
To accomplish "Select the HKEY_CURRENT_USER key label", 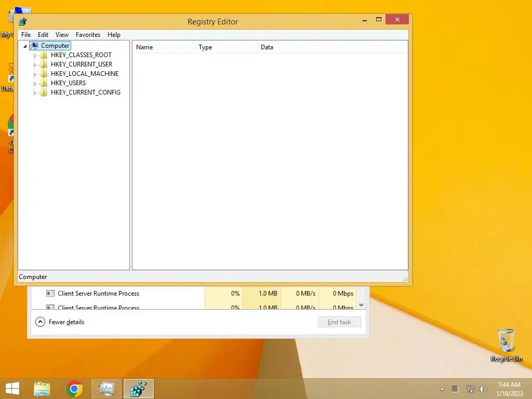I will [x=82, y=64].
